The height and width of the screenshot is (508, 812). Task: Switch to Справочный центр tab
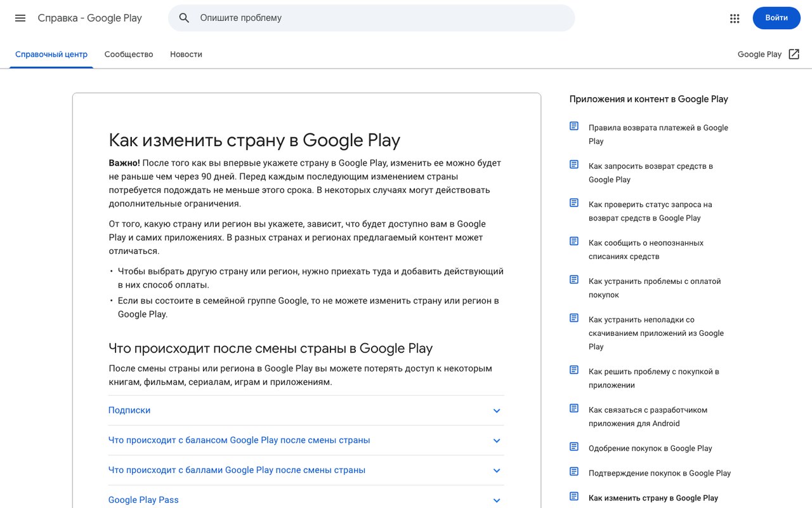tap(51, 55)
